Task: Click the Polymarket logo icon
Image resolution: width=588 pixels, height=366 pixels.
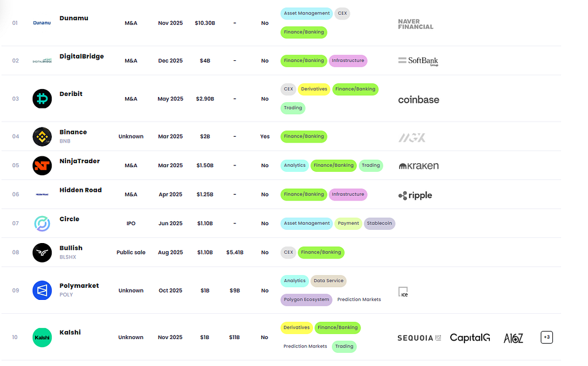Action: click(42, 291)
